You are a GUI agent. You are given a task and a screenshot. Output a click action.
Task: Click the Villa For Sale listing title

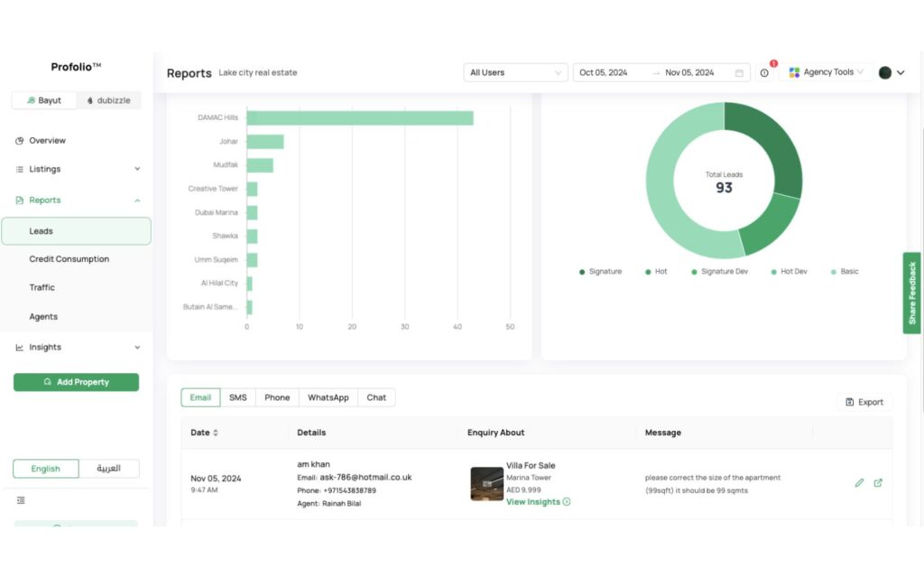tap(531, 465)
